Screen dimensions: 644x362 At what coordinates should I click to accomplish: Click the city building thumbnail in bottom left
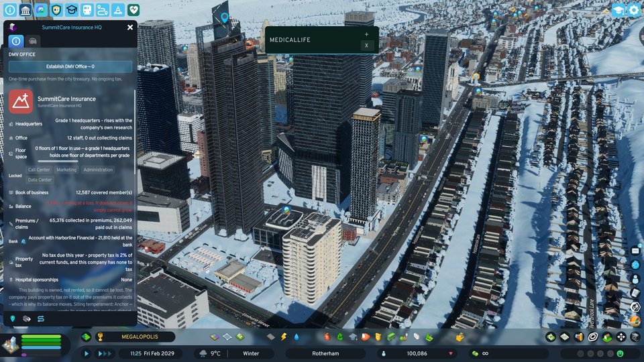point(10,345)
